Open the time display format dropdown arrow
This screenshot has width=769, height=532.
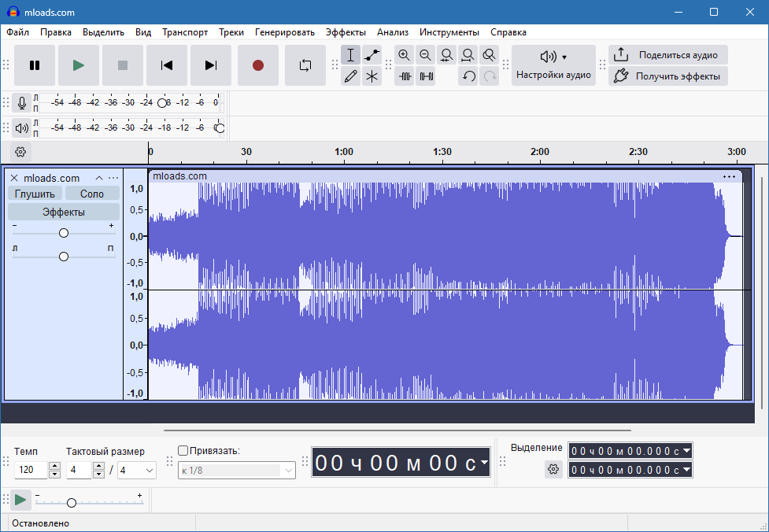coord(485,463)
